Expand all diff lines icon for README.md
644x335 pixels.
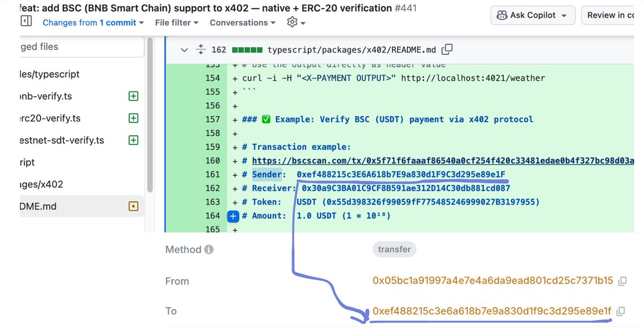click(x=201, y=50)
